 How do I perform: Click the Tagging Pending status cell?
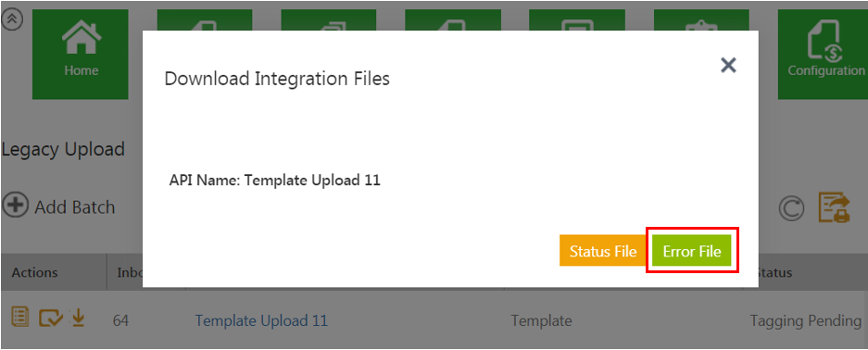tap(805, 320)
